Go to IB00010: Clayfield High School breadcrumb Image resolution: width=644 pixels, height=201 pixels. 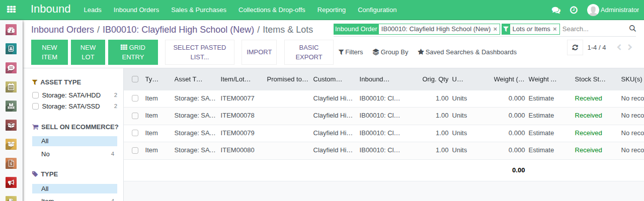[178, 30]
